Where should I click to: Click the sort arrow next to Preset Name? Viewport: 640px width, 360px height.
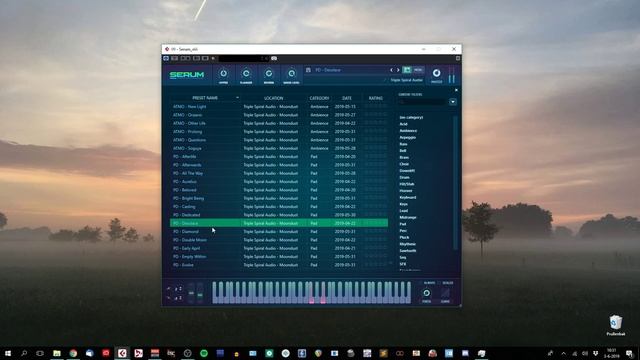coord(237,98)
